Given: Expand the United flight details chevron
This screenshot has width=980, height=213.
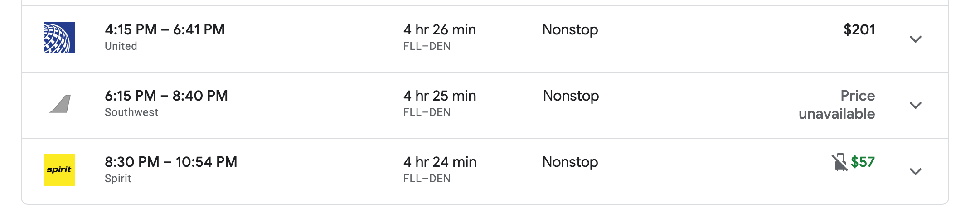Looking at the screenshot, I should tap(915, 39).
